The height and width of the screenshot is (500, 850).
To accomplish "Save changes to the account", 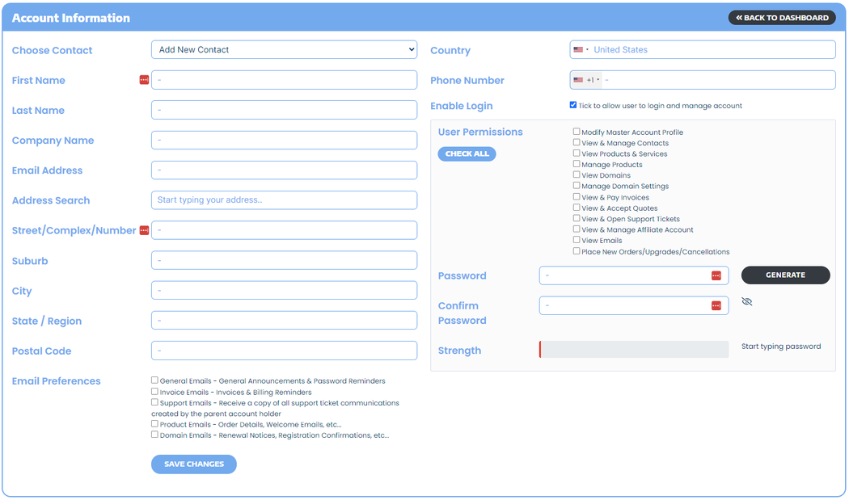I will pyautogui.click(x=194, y=465).
